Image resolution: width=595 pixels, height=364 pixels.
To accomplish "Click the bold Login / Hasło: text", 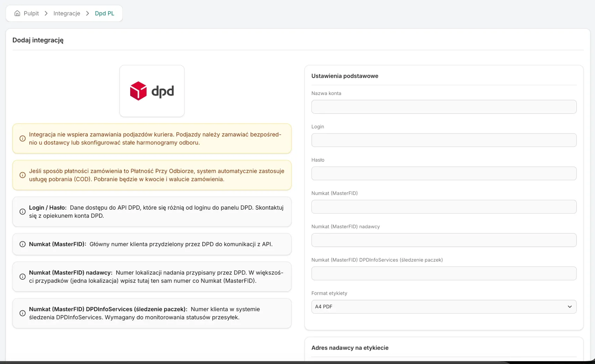I will [48, 208].
